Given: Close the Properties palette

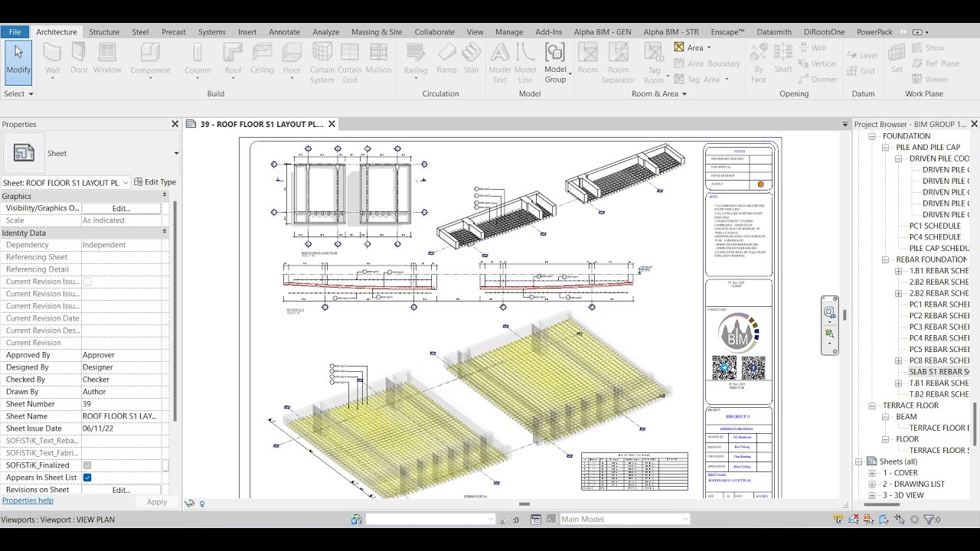Looking at the screenshot, I should (175, 124).
